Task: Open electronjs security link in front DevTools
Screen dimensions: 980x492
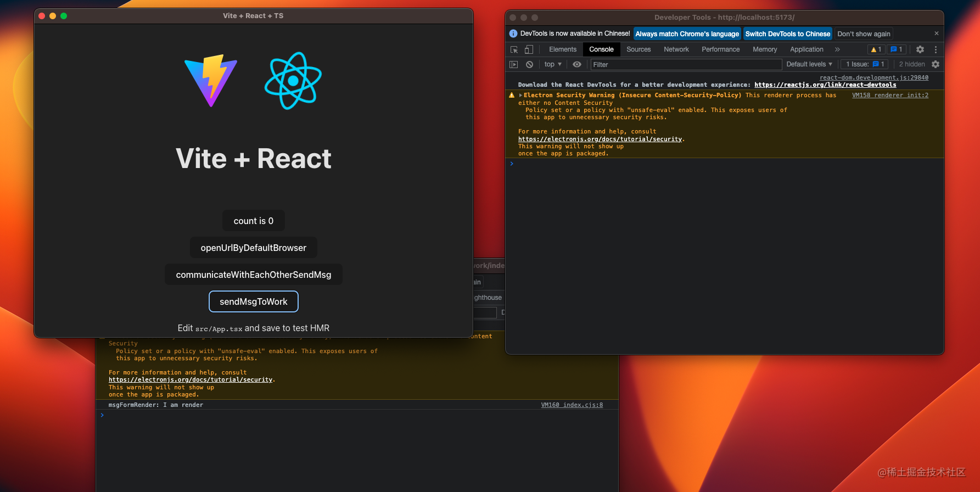Action: point(600,139)
